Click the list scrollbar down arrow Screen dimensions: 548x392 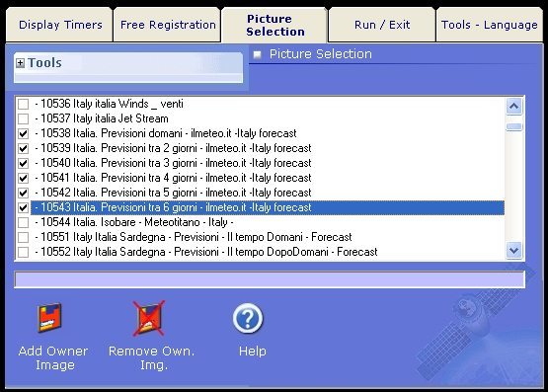pyautogui.click(x=513, y=250)
